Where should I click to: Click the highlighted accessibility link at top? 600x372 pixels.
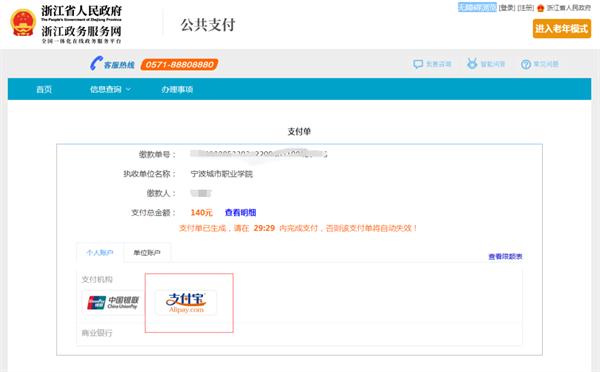477,7
